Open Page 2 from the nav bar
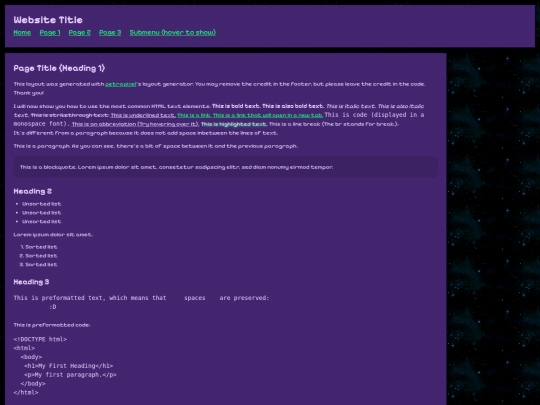Viewport: 540px width, 405px height. [x=80, y=32]
